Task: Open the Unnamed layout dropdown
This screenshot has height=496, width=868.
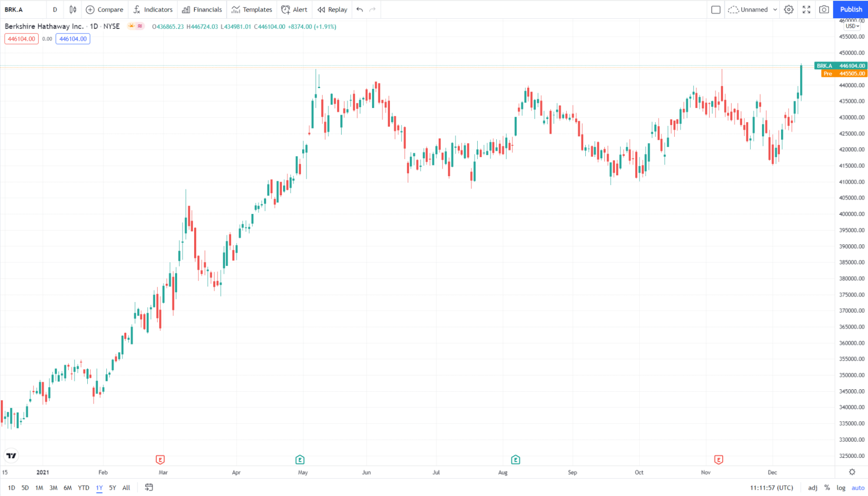Action: coord(752,10)
